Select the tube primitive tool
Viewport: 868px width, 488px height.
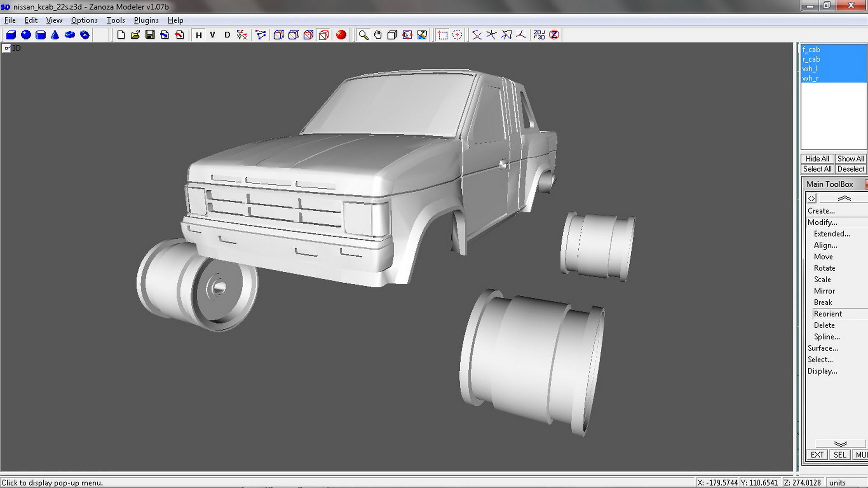pyautogui.click(x=85, y=35)
